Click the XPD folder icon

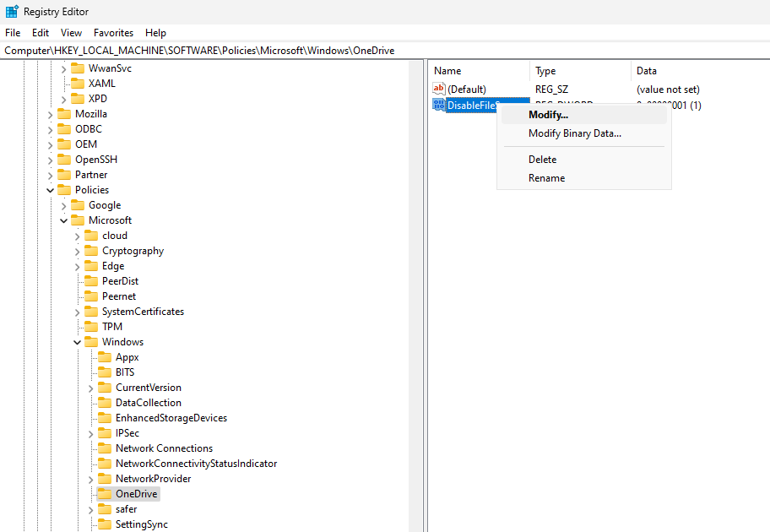78,99
